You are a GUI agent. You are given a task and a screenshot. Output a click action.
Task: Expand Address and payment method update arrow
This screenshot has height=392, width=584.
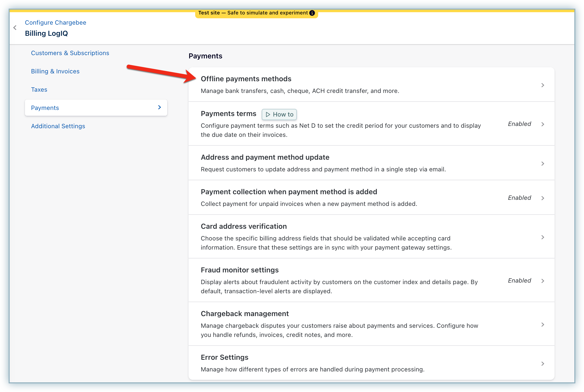click(543, 164)
